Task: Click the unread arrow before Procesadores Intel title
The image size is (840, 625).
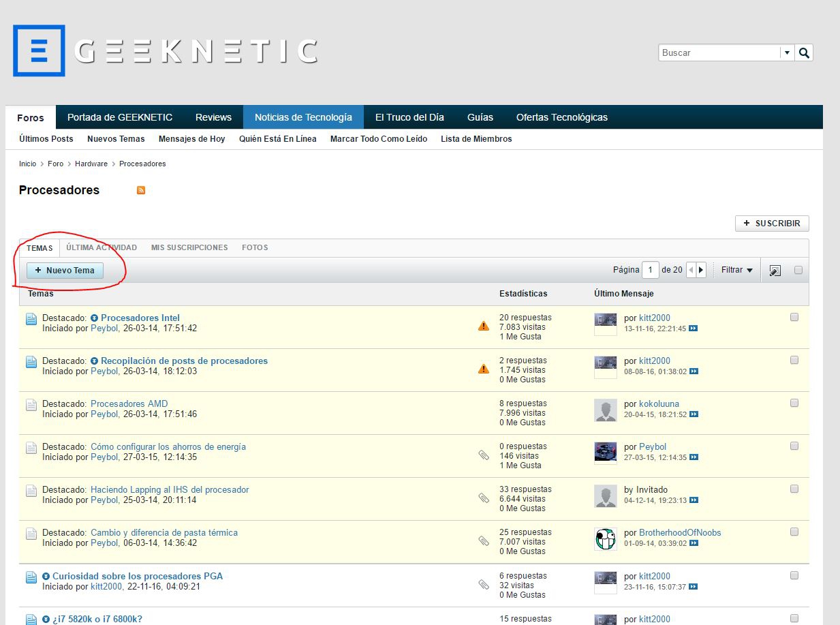Action: [95, 318]
